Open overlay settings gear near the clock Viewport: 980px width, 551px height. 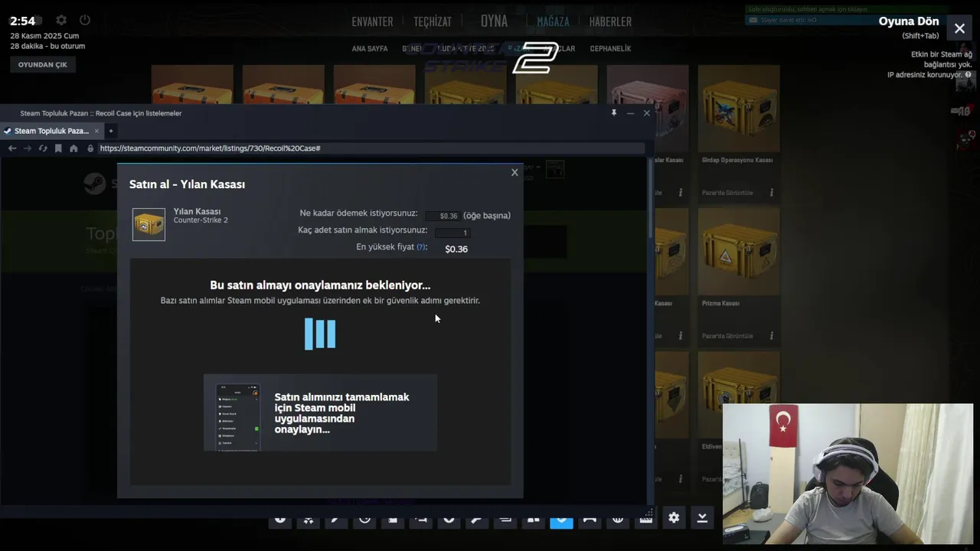(x=61, y=20)
